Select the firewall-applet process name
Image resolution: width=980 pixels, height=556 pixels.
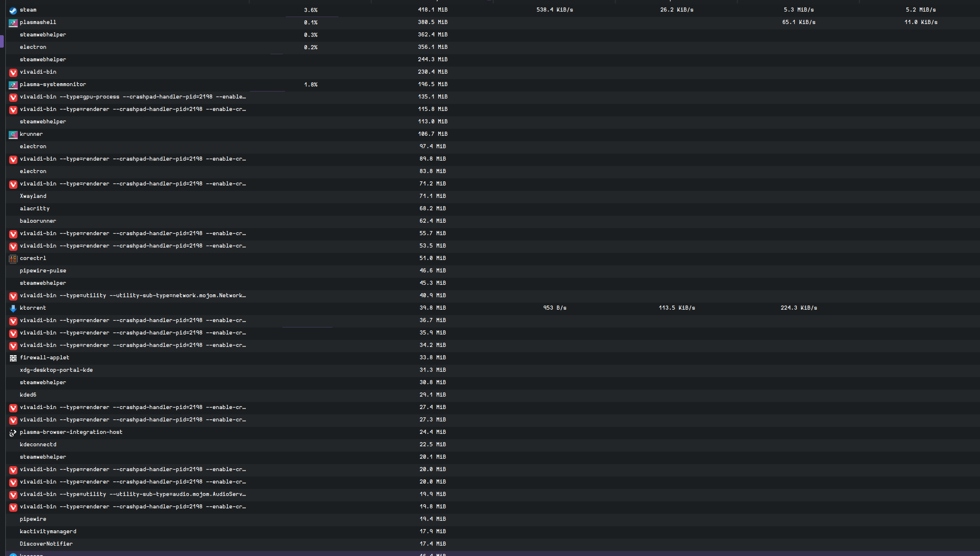pyautogui.click(x=45, y=357)
